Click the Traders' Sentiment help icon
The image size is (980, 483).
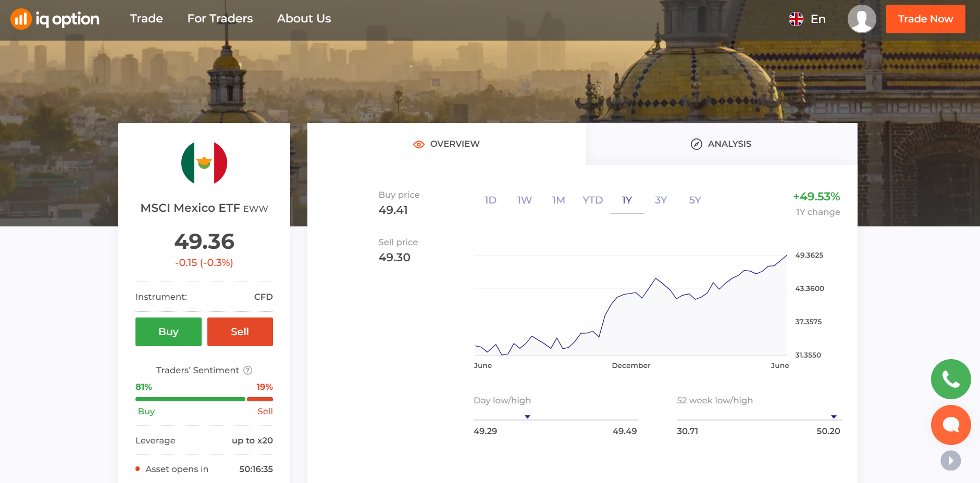tap(248, 370)
